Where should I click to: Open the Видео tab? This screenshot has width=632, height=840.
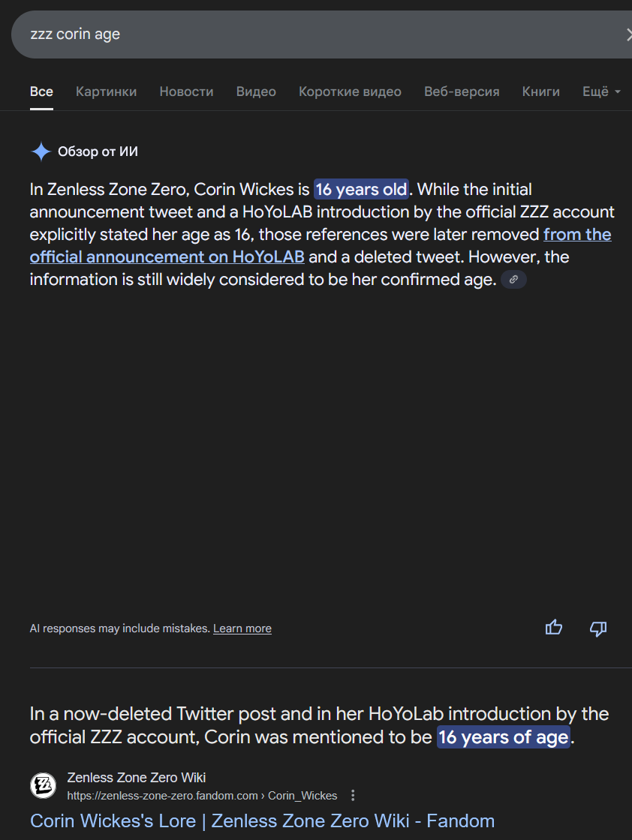tap(256, 91)
